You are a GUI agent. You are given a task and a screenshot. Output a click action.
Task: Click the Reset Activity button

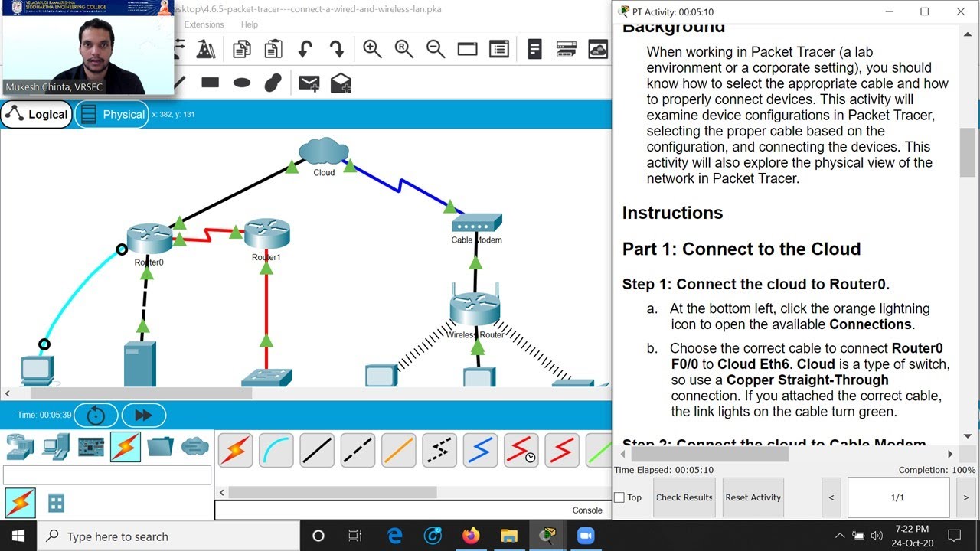[753, 497]
